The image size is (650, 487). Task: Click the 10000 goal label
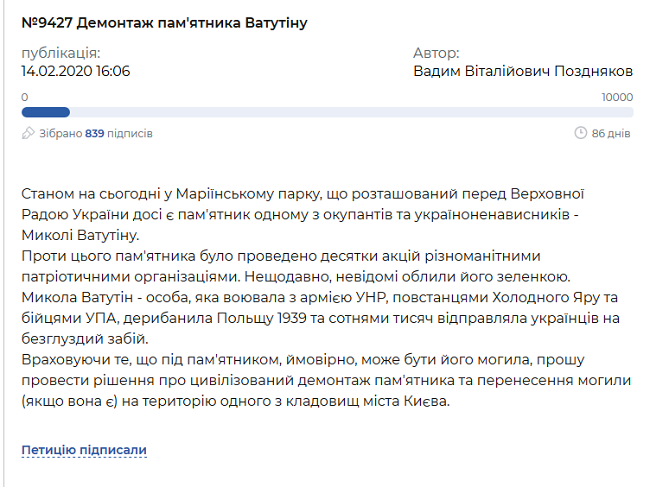[x=616, y=97]
